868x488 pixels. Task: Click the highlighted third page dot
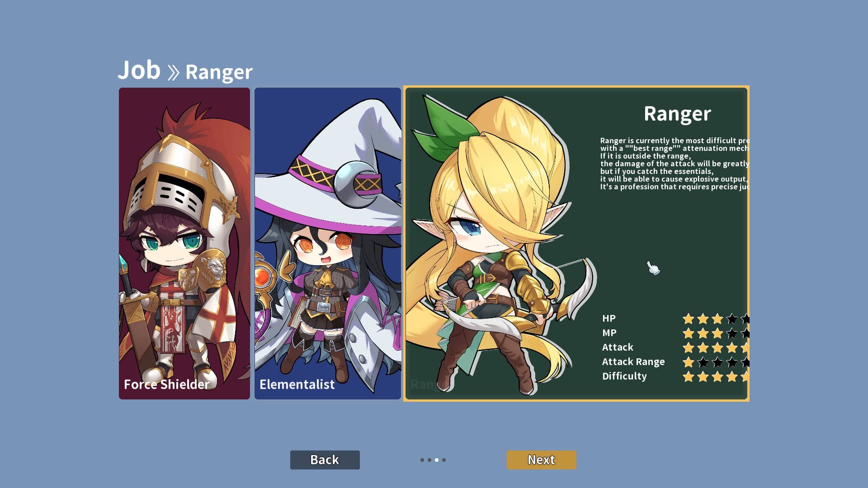pos(437,460)
